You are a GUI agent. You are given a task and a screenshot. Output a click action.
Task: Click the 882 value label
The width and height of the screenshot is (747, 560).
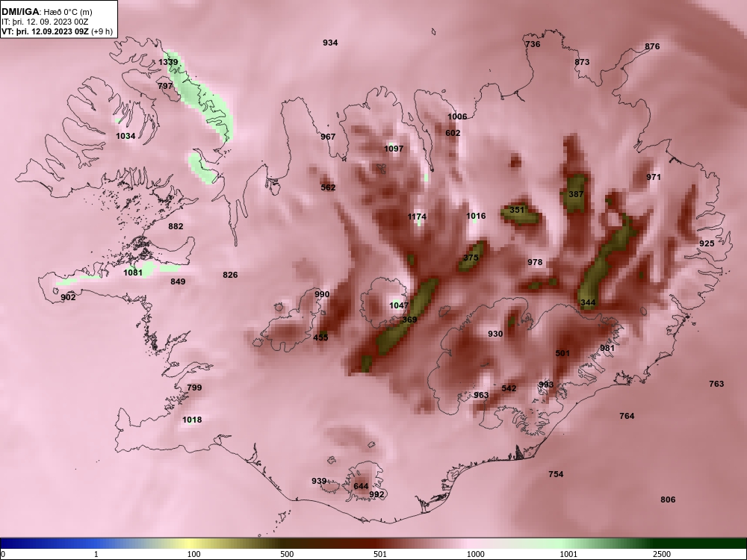pyautogui.click(x=176, y=227)
